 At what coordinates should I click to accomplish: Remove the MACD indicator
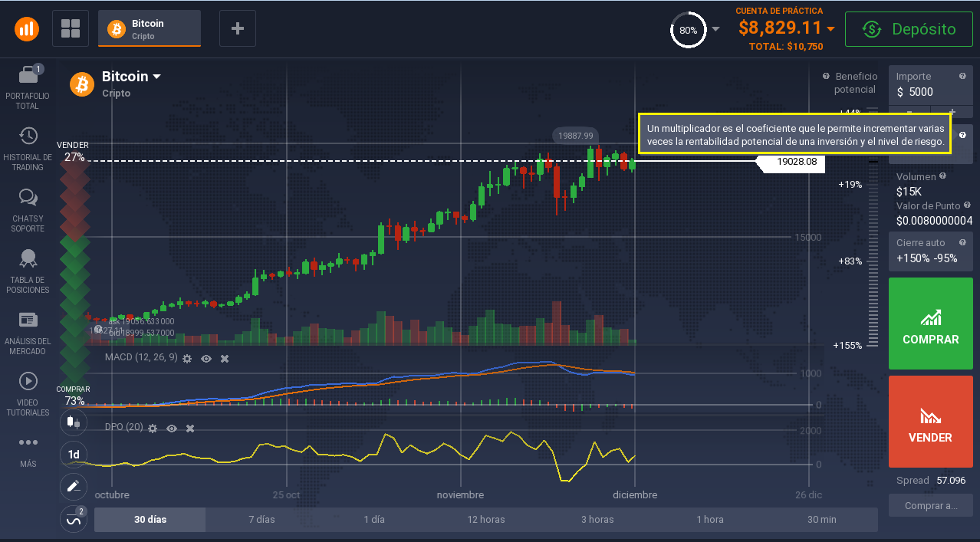225,358
